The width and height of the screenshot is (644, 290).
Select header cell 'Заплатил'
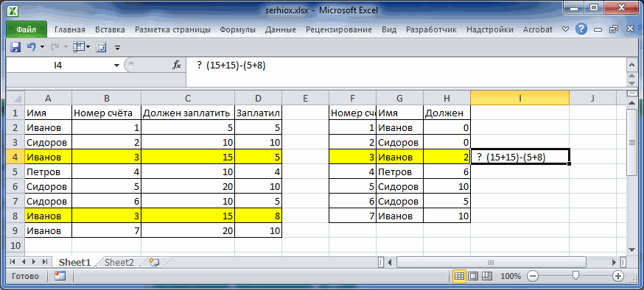[x=259, y=113]
